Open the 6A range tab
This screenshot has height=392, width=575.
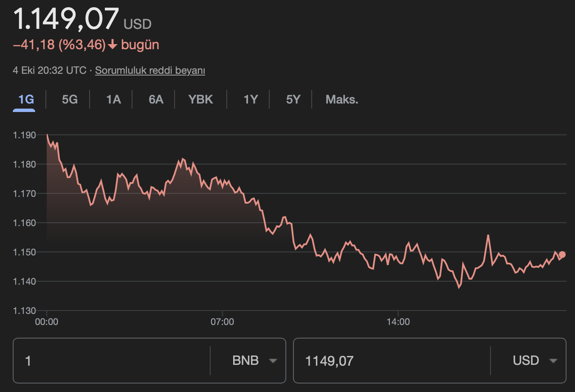click(156, 100)
